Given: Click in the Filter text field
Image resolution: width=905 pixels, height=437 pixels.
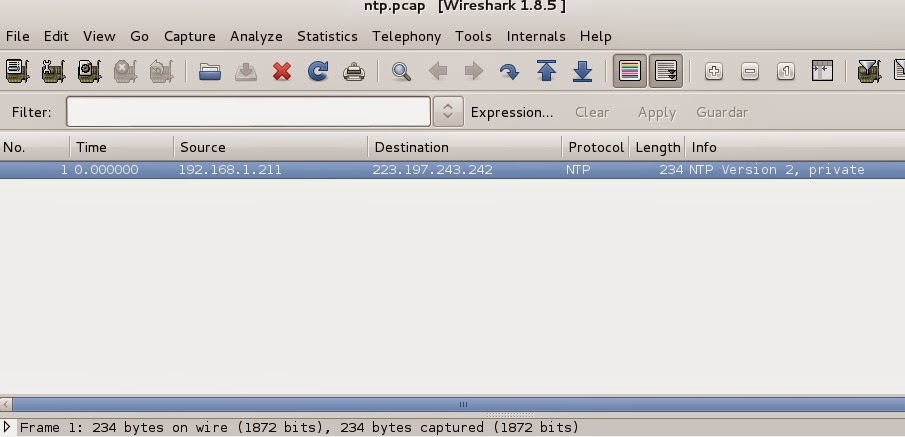Looking at the screenshot, I should pos(248,112).
